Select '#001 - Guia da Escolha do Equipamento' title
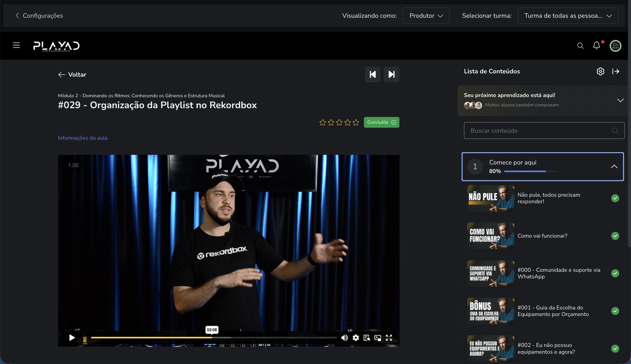This screenshot has width=631, height=364. coord(553,311)
